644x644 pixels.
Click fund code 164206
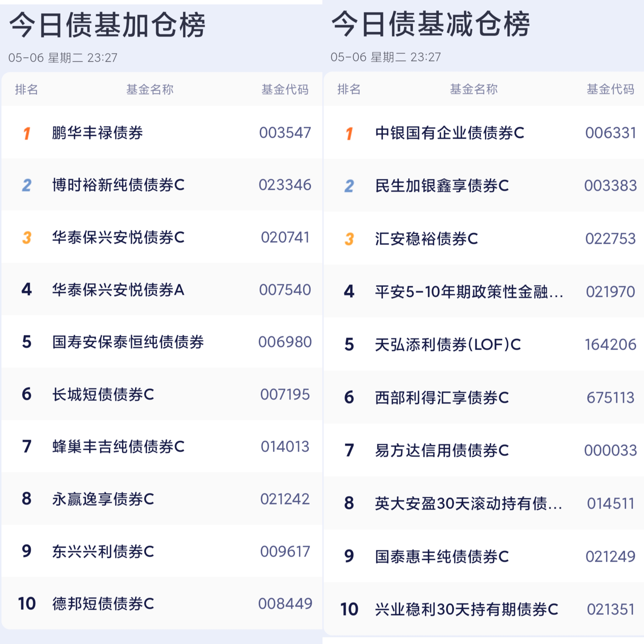tap(611, 344)
